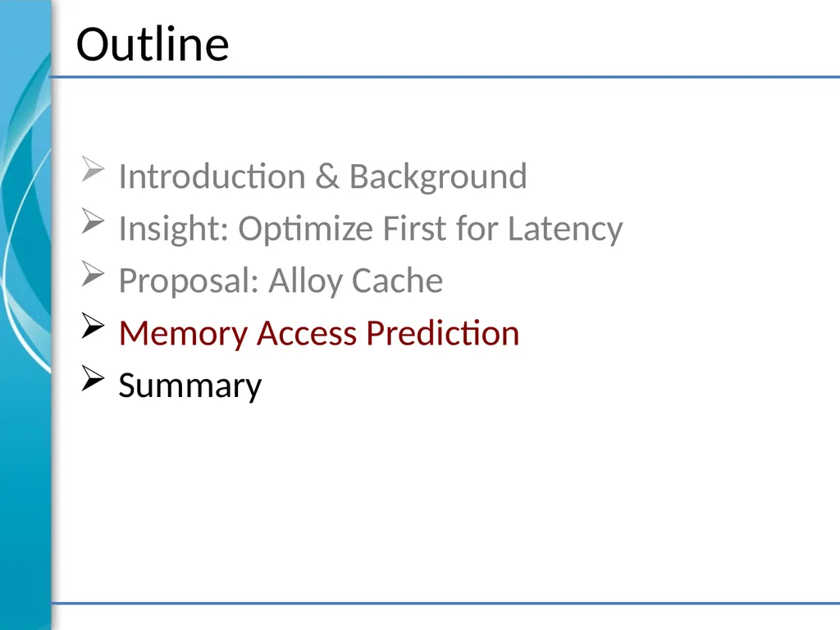
Task: Click the blue horizontal line under the title
Action: [x=445, y=77]
